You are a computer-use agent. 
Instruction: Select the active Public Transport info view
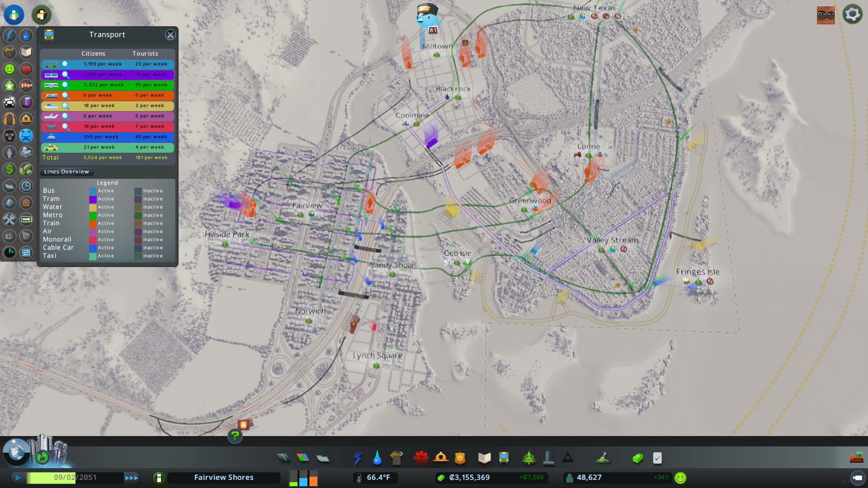(x=26, y=136)
